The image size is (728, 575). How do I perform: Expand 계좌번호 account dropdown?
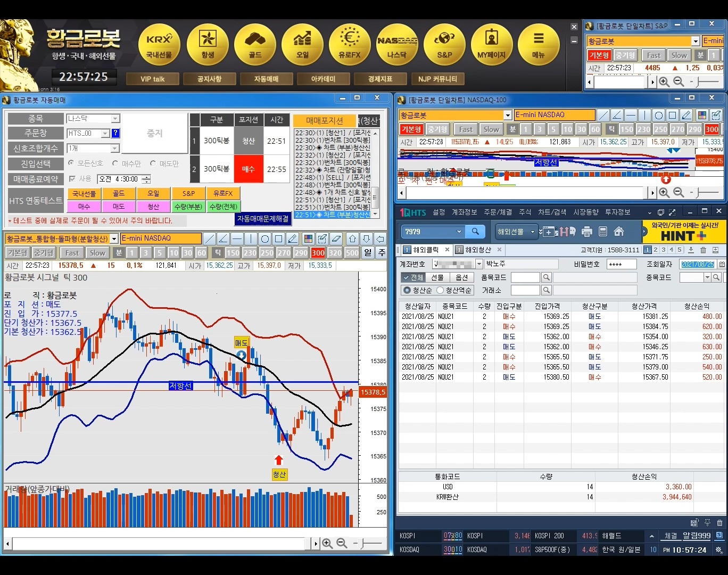pyautogui.click(x=479, y=264)
